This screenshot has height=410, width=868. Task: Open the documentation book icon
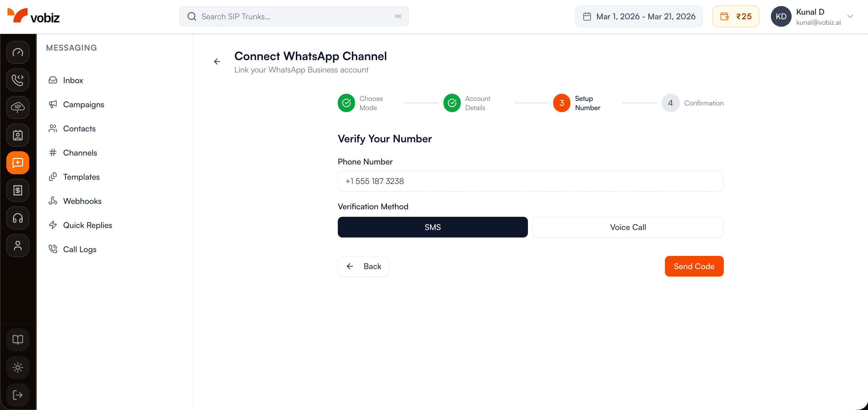pos(18,340)
